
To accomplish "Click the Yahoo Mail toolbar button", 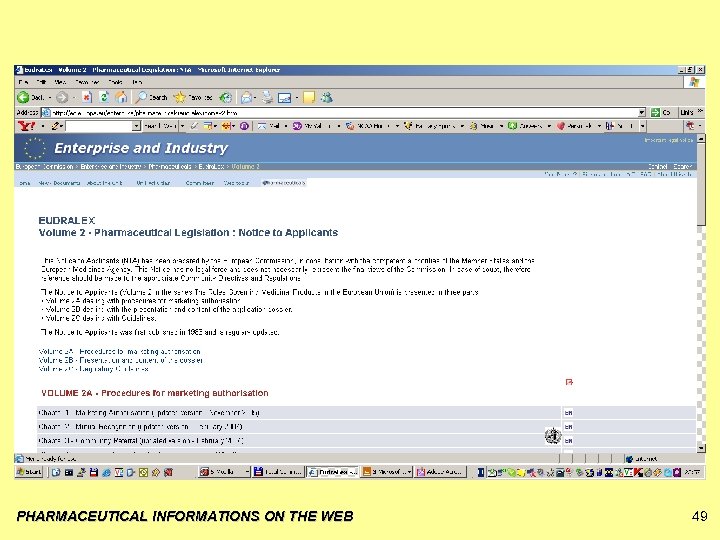I will tap(269, 126).
